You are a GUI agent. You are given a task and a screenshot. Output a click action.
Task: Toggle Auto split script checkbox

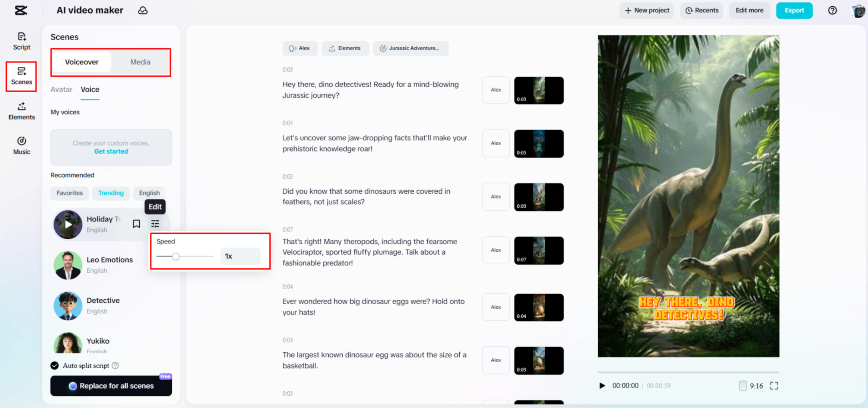point(55,366)
